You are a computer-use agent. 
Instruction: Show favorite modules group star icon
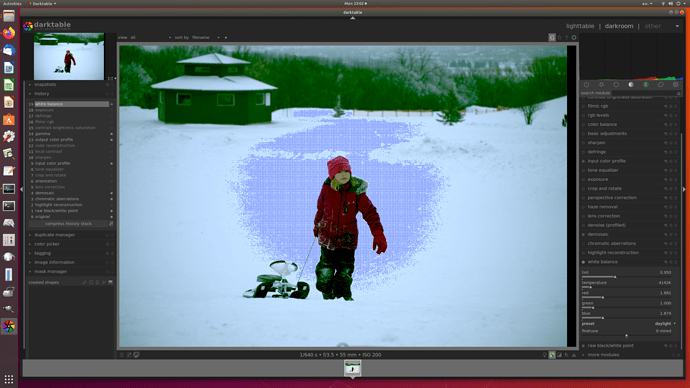[x=602, y=84]
